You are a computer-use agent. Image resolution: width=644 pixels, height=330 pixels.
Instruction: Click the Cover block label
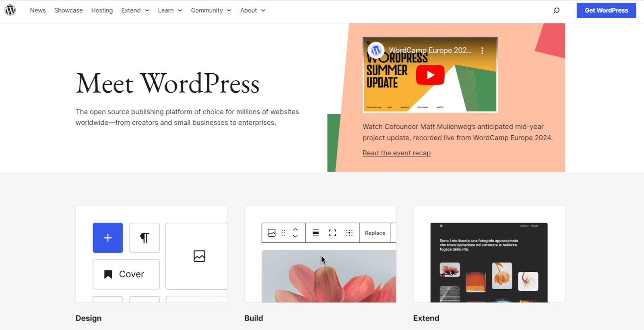coord(132,274)
